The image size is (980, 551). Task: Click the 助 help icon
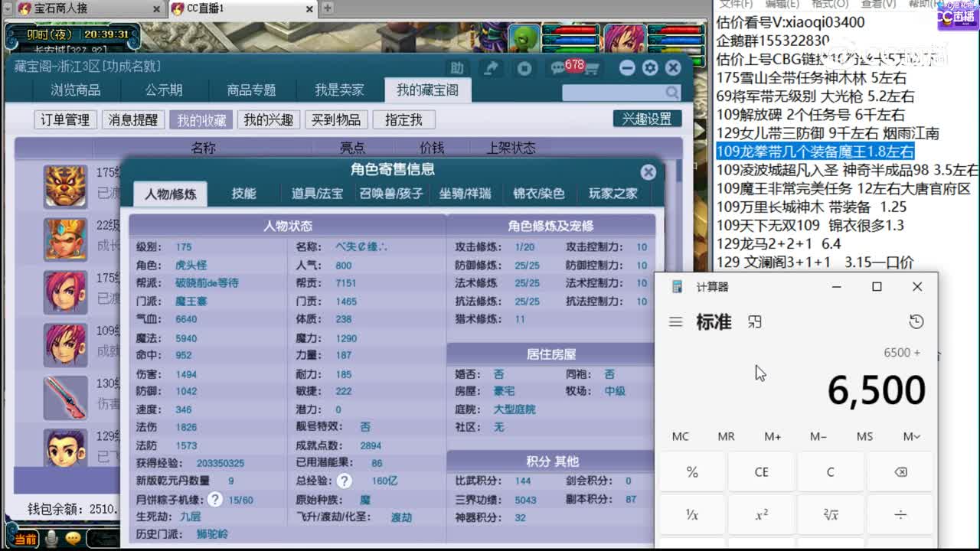[x=458, y=68]
